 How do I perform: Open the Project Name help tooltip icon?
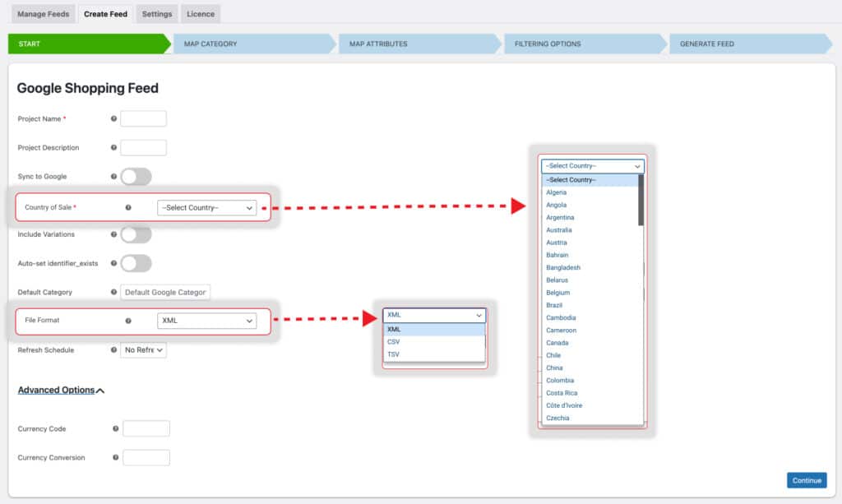click(x=113, y=118)
